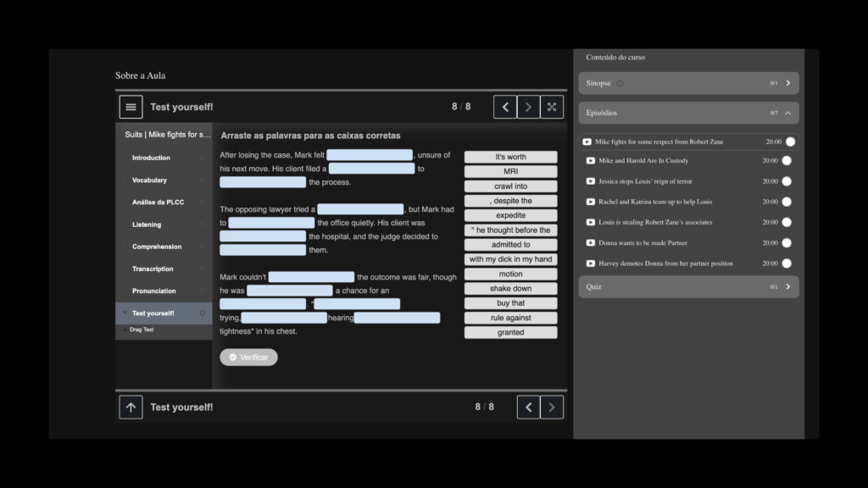The image size is (868, 488).
Task: Click the first blank after 'Mark felt'
Action: 370,155
